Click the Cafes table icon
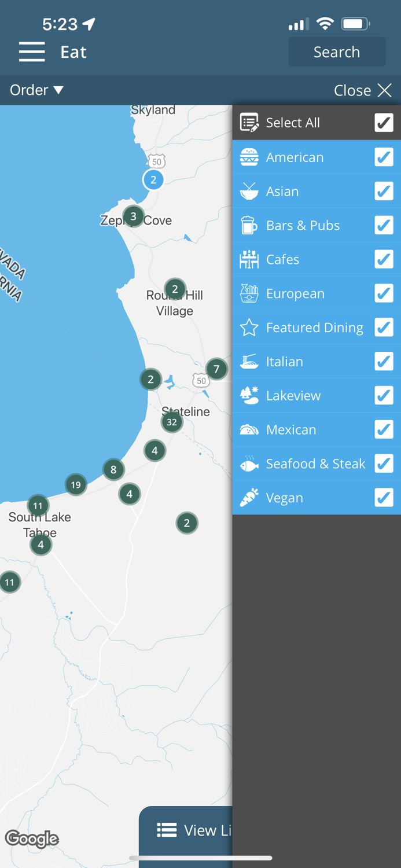 click(249, 259)
